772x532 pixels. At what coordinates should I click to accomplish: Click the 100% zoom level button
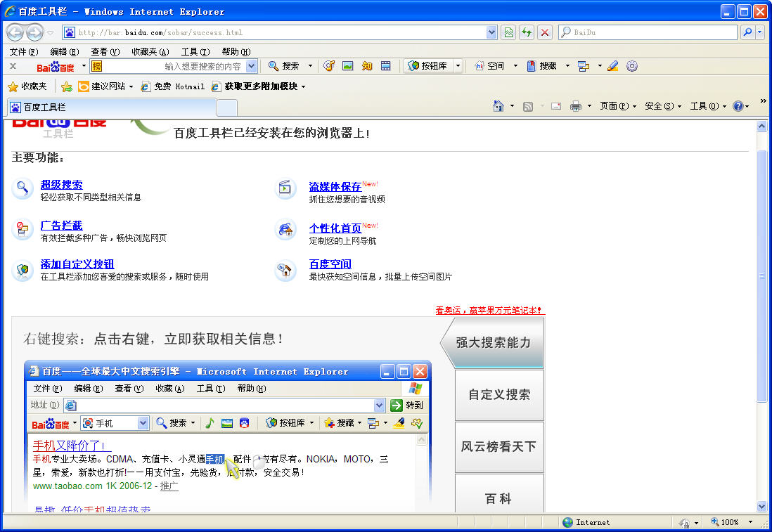click(725, 522)
